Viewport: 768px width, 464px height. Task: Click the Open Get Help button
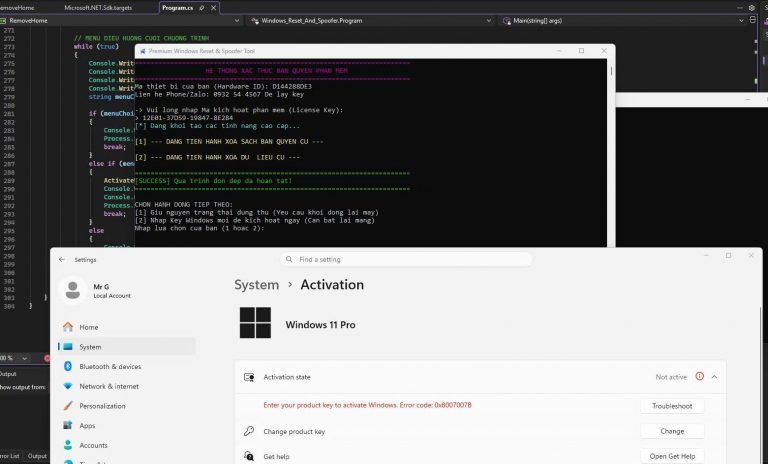[672, 456]
